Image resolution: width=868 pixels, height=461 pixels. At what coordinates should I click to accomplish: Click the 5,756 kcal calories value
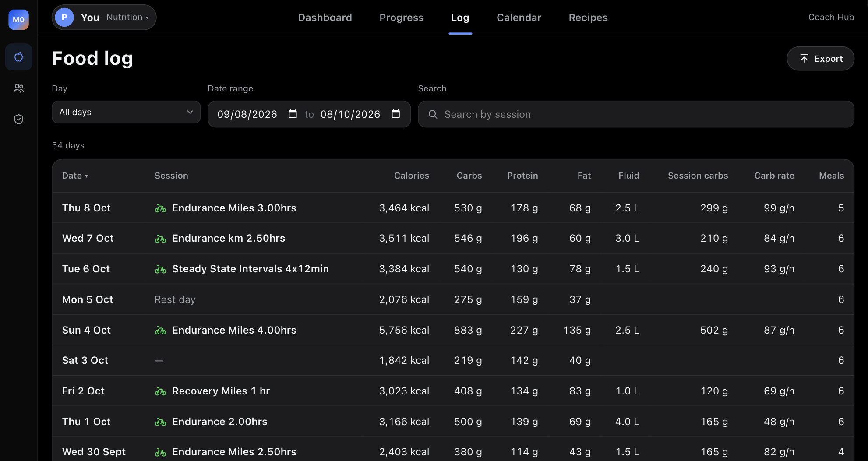404,330
